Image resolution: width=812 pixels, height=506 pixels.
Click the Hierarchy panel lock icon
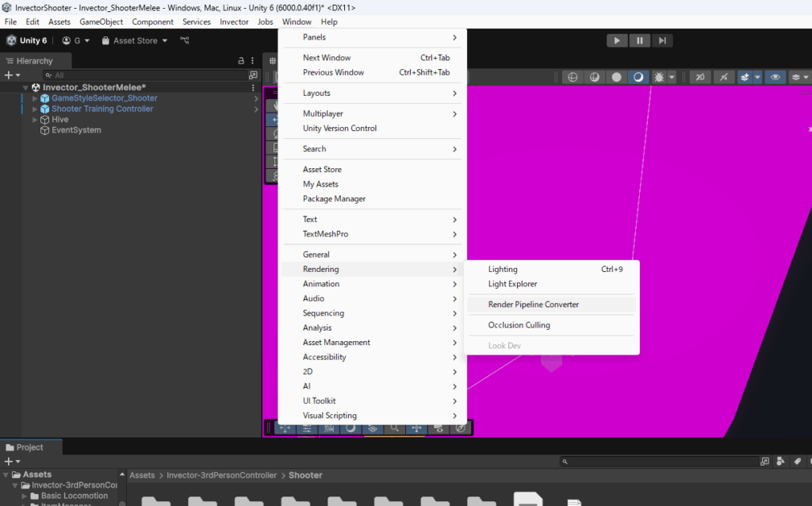pyautogui.click(x=241, y=61)
